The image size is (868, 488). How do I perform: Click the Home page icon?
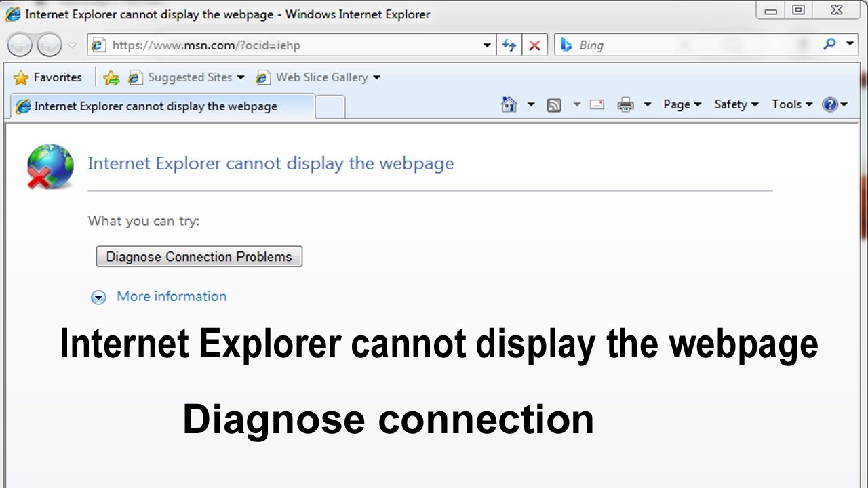coord(509,104)
